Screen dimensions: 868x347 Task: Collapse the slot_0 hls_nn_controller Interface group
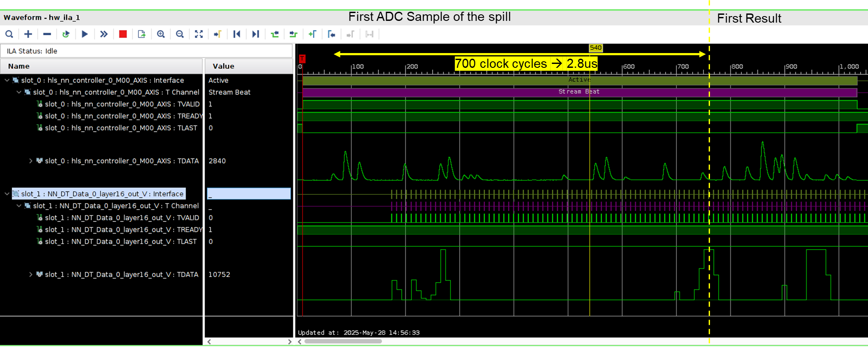tap(7, 80)
